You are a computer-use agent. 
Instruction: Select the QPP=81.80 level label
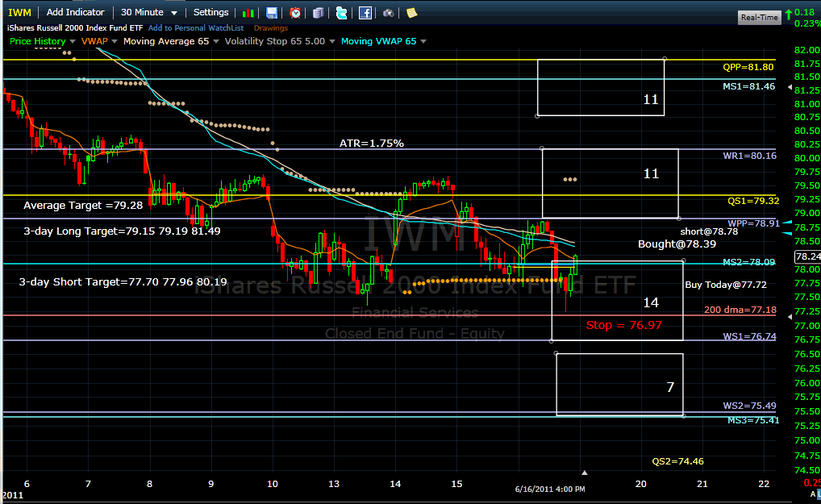pyautogui.click(x=748, y=67)
